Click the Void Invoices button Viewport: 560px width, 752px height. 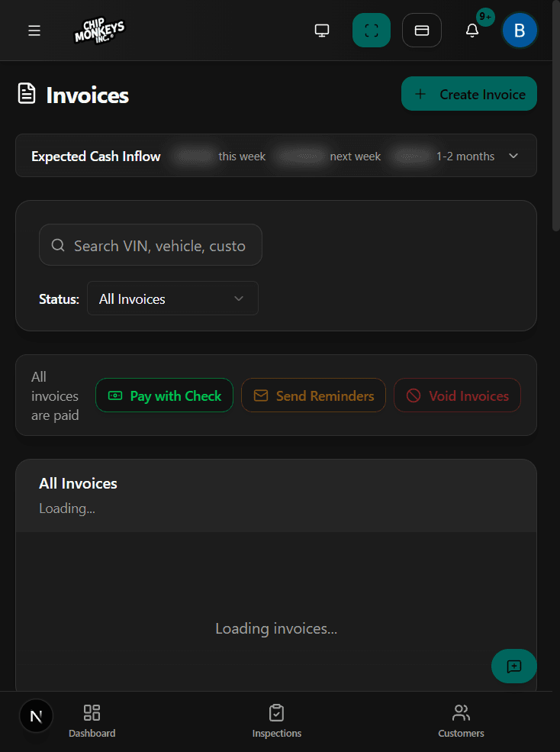point(458,395)
